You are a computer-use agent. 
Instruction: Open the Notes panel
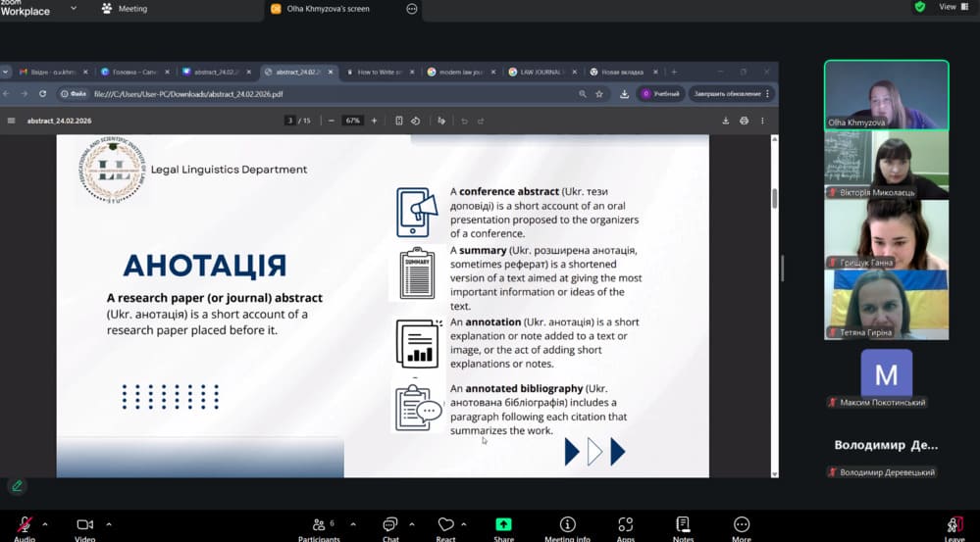pyautogui.click(x=683, y=526)
